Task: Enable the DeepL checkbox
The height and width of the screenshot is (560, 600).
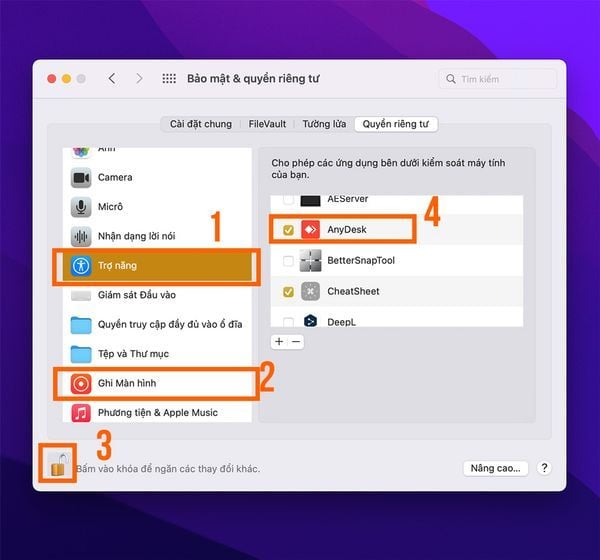Action: point(288,322)
